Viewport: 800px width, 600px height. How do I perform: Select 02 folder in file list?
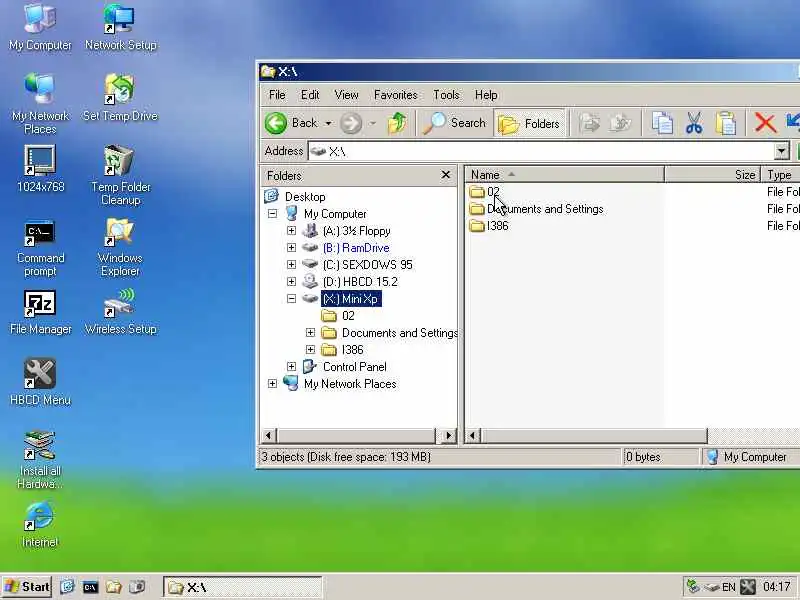click(x=493, y=192)
